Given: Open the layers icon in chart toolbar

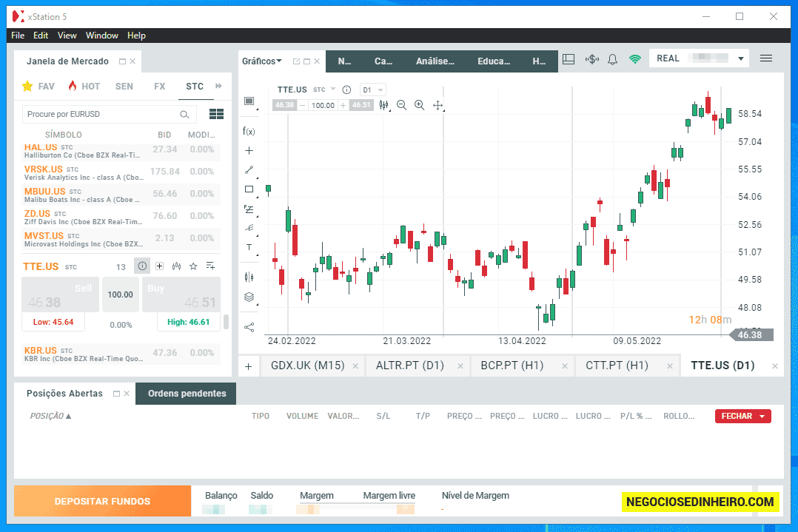Looking at the screenshot, I should (249, 297).
